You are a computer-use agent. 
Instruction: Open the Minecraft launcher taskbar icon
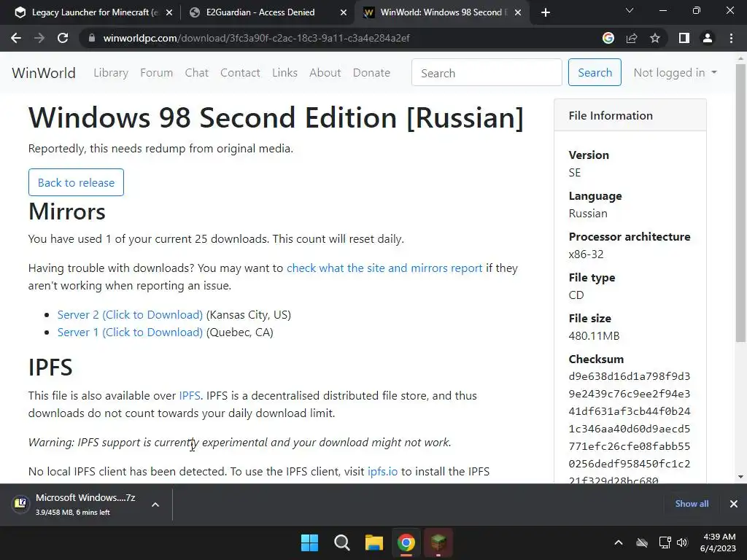coord(438,542)
